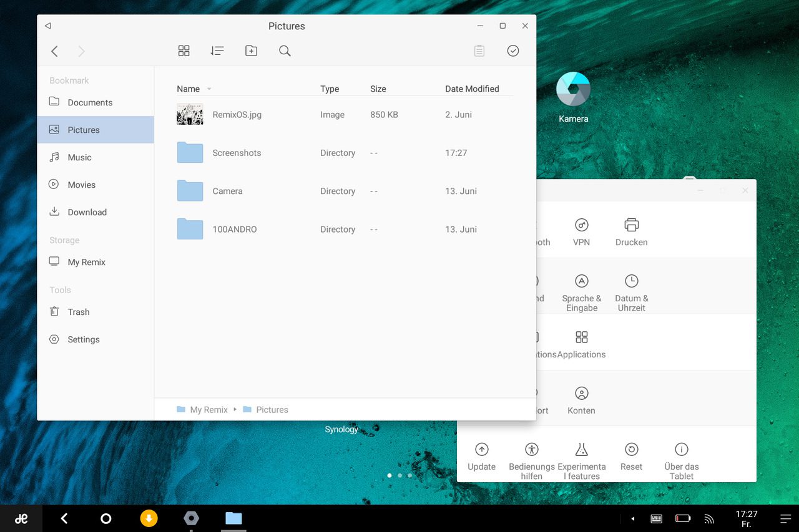Expand the system tray arrow
The image size is (799, 532).
[x=633, y=518]
